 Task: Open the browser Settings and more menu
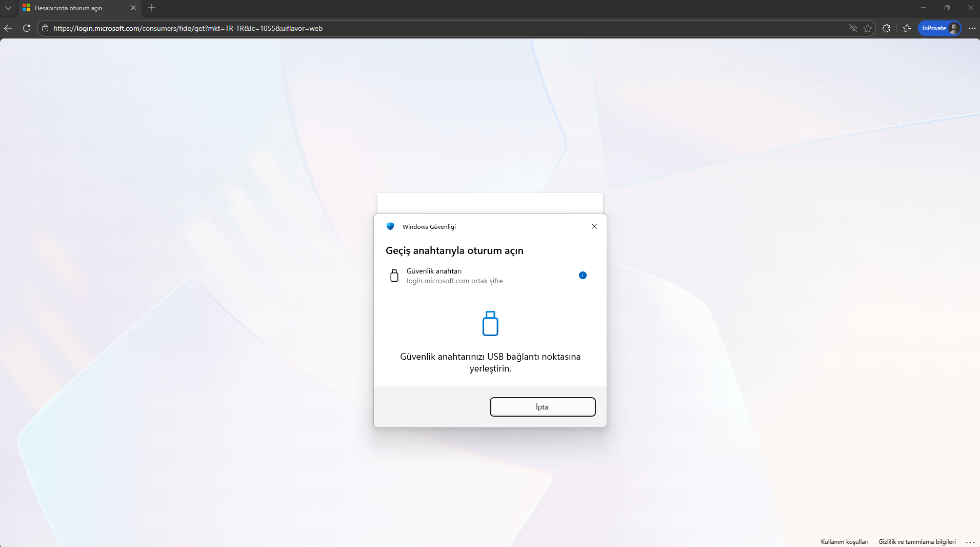click(972, 28)
